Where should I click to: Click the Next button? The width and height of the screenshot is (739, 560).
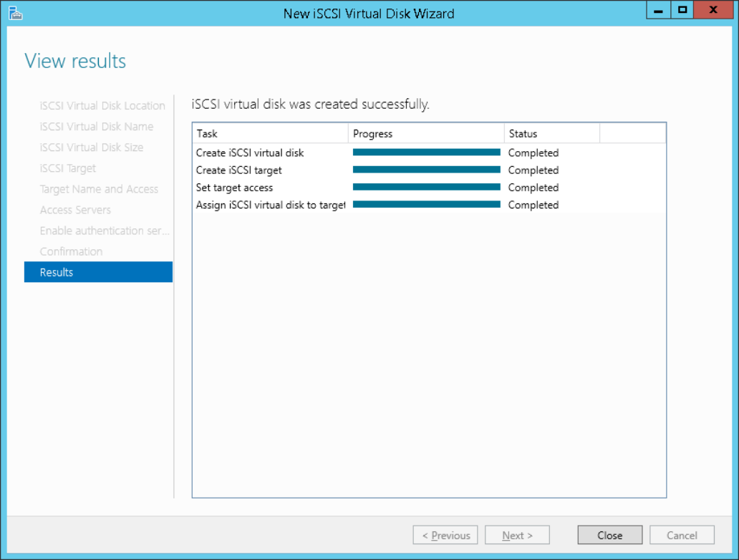click(x=517, y=535)
